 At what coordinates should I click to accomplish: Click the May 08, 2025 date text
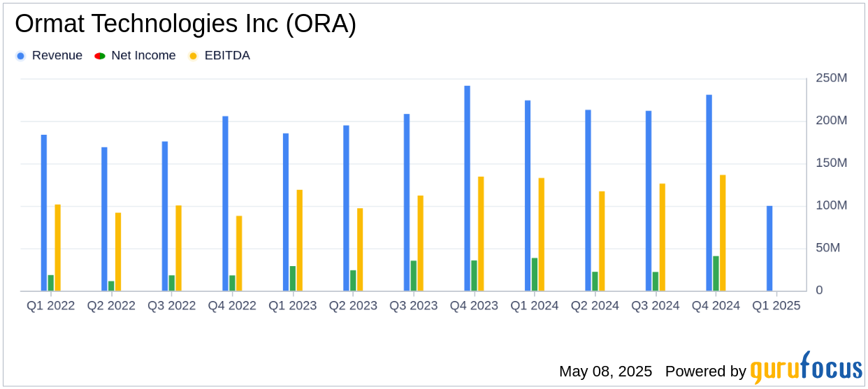coord(606,372)
